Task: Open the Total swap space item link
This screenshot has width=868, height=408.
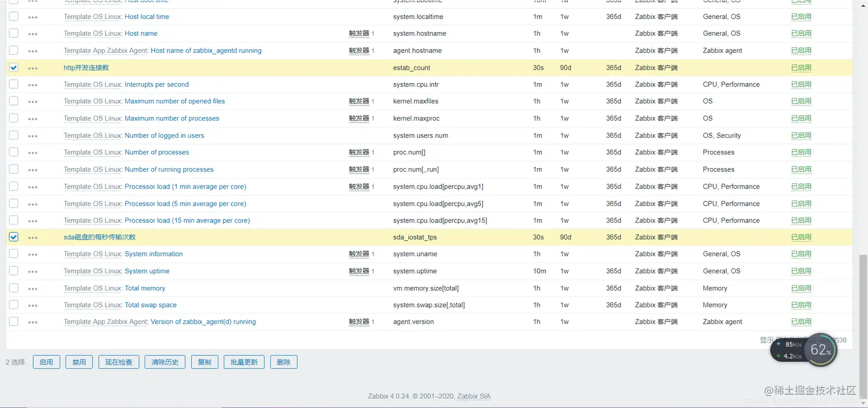Action: point(150,305)
